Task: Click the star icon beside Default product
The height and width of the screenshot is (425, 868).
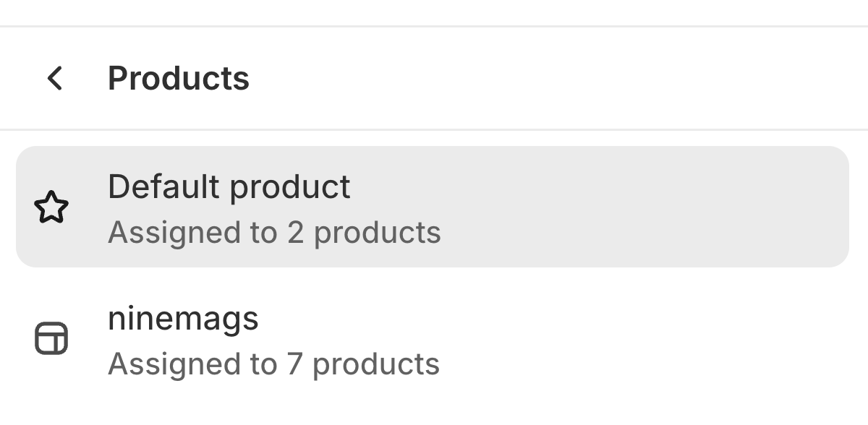Action: click(51, 209)
